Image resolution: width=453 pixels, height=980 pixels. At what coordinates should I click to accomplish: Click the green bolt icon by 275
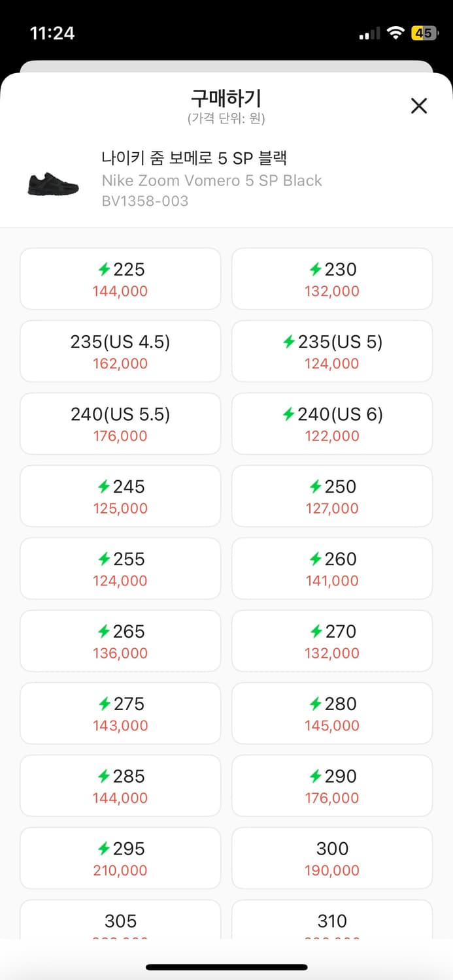[x=103, y=704]
